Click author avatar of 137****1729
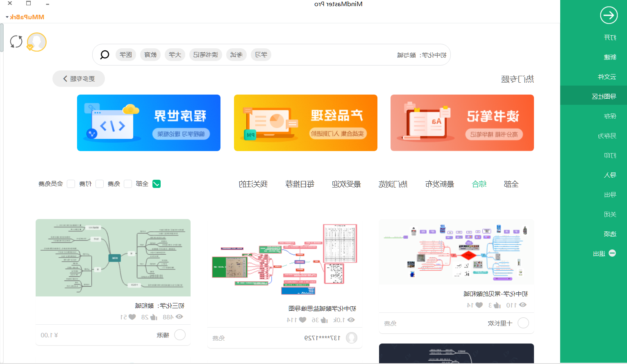Viewport: 627px width, 364px height. pyautogui.click(x=352, y=338)
